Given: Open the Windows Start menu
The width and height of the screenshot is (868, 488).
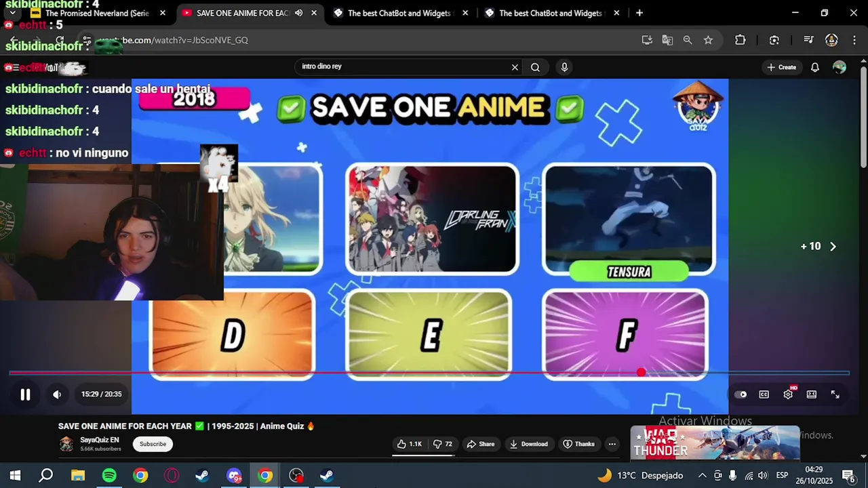Looking at the screenshot, I should point(15,476).
